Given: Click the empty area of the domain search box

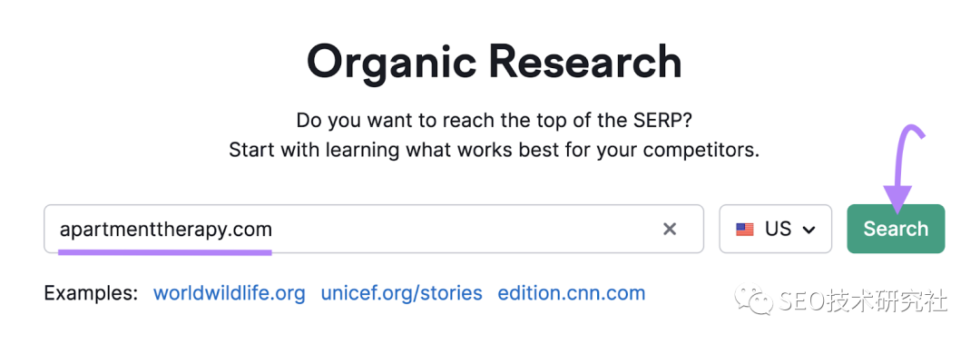Looking at the screenshot, I should point(465,229).
